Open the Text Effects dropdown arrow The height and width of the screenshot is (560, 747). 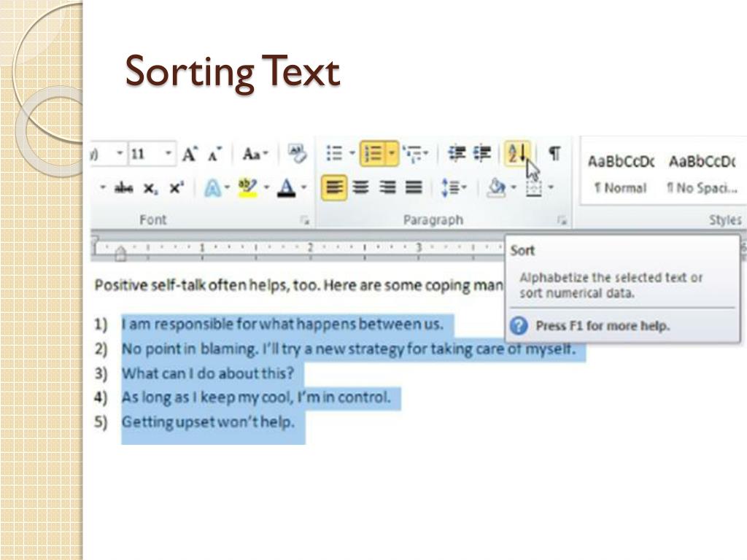point(228,187)
